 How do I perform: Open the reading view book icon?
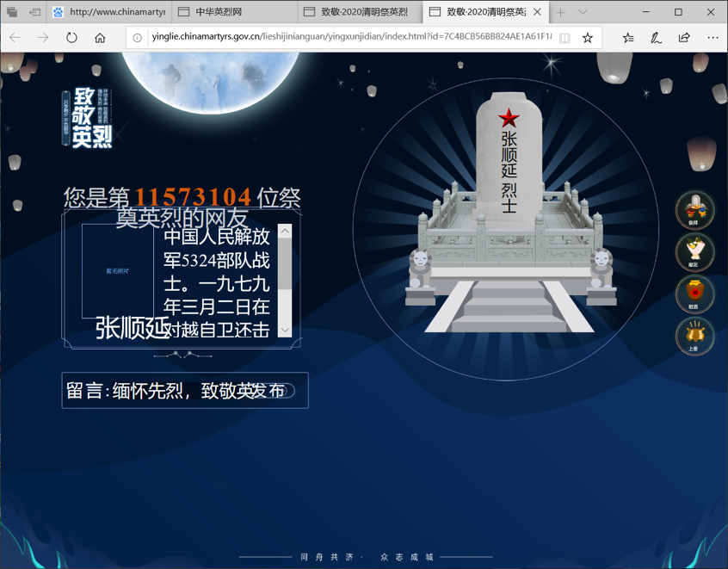(565, 38)
